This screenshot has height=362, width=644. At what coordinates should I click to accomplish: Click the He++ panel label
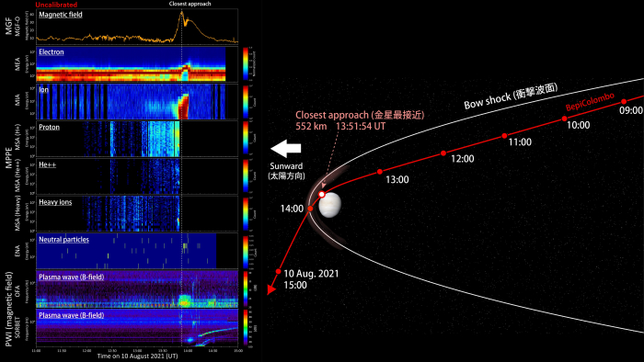47,164
